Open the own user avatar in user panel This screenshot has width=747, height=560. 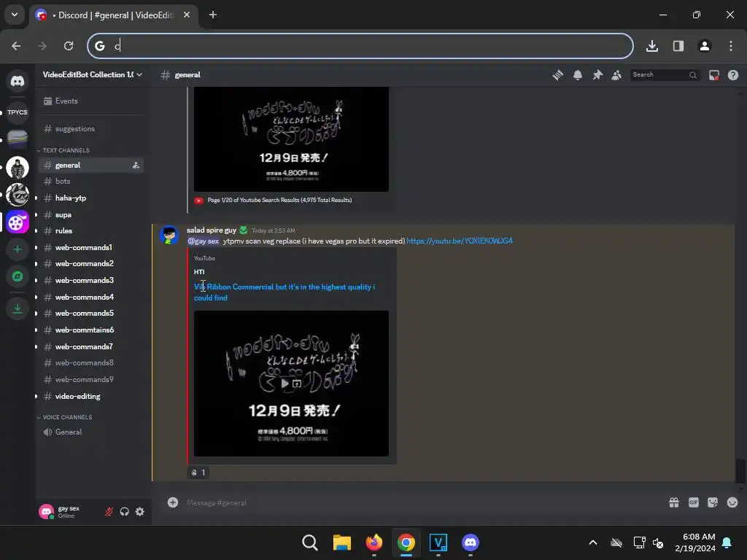pyautogui.click(x=46, y=511)
